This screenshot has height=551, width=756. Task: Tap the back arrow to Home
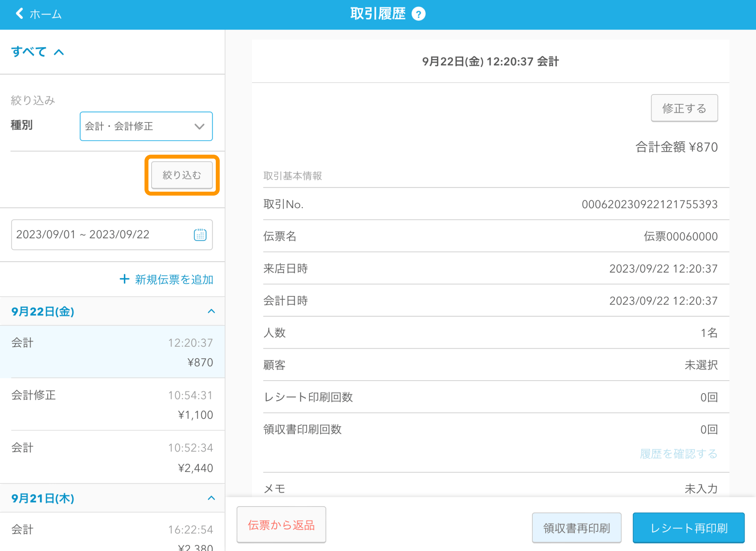click(x=20, y=14)
